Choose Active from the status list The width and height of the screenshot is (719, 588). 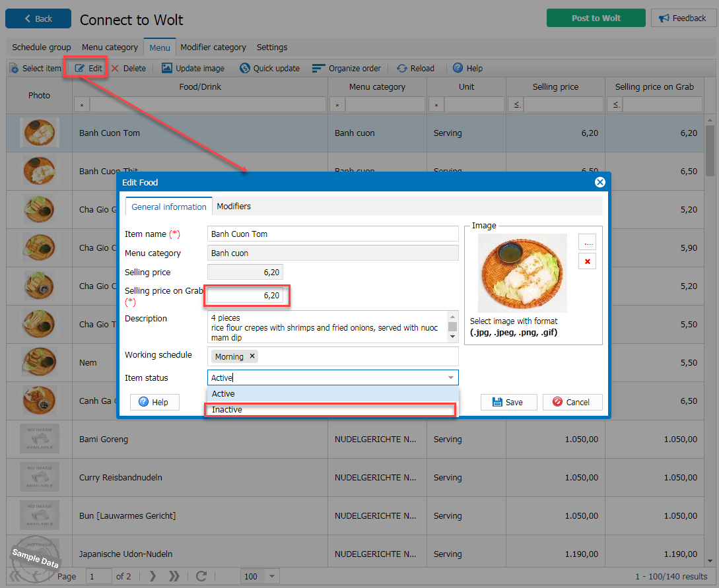[x=333, y=394]
